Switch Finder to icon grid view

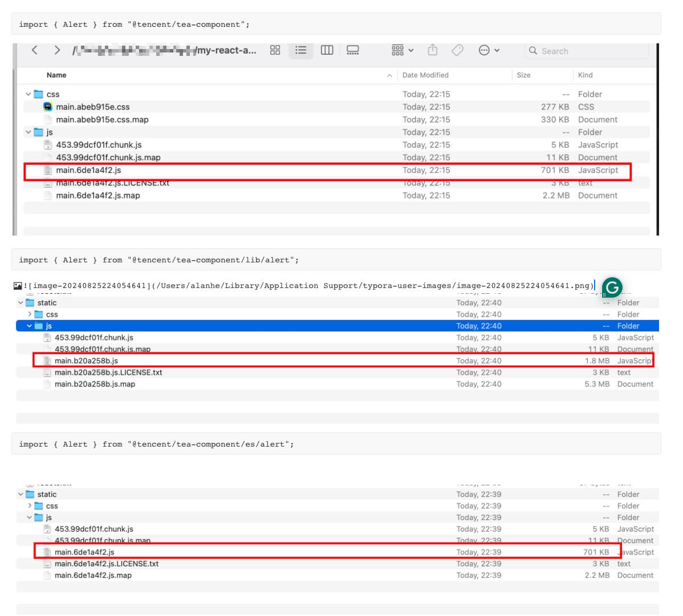pyautogui.click(x=275, y=50)
